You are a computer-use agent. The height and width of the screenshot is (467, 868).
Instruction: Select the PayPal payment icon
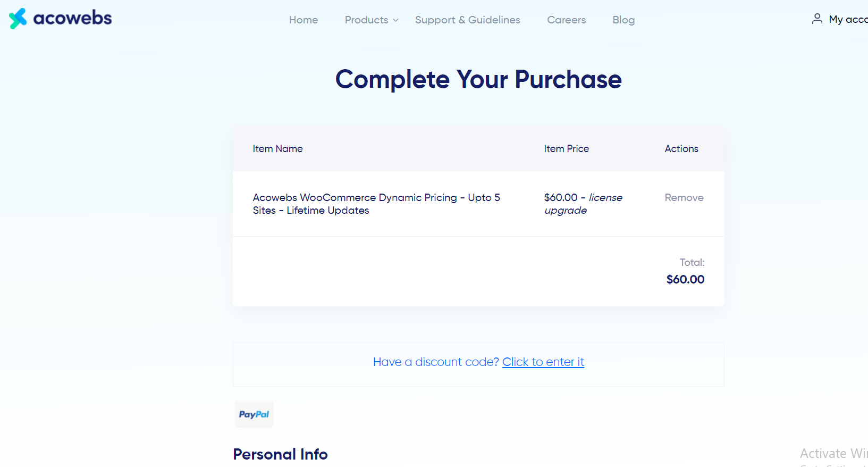[254, 414]
